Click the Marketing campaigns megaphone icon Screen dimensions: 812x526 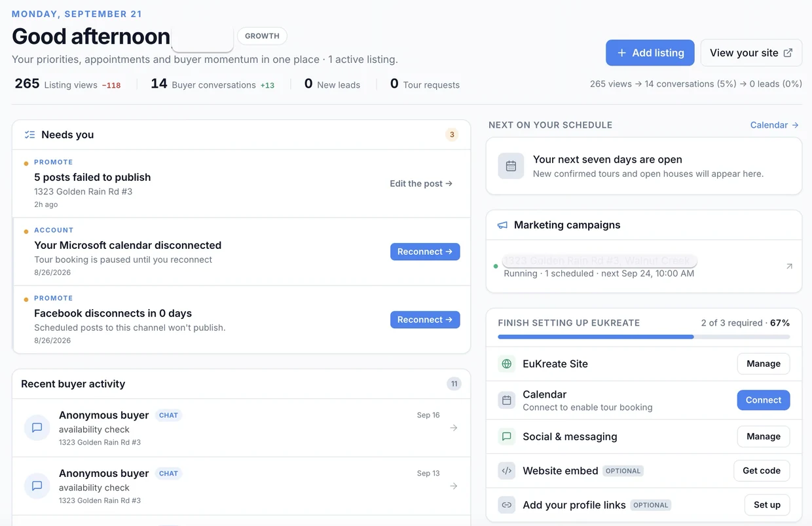tap(502, 225)
